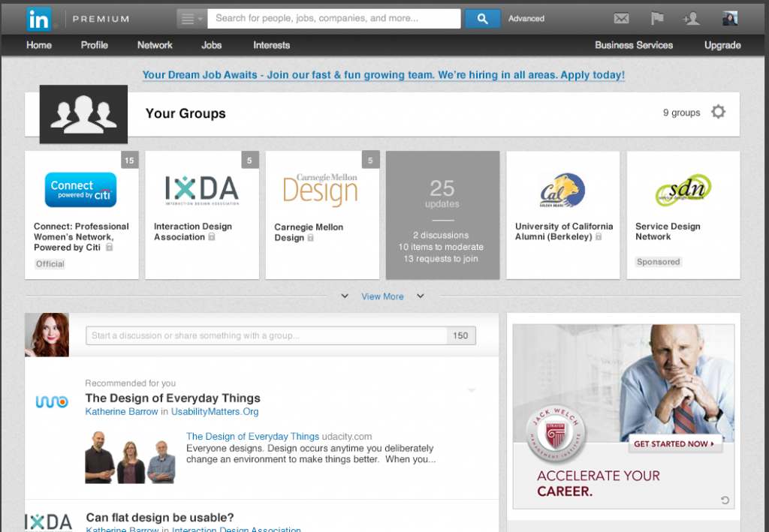
Task: Open the Interests menu
Action: click(x=272, y=45)
